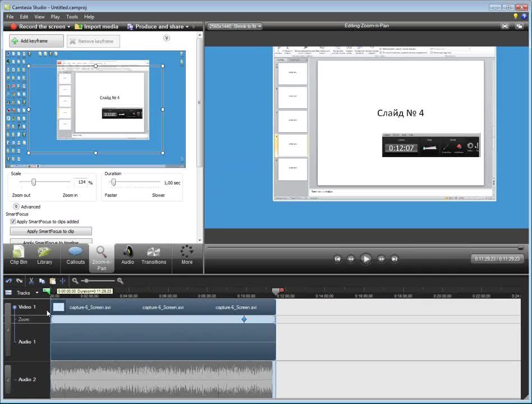Click the Scale slider handle
Image resolution: width=532 pixels, height=404 pixels.
tap(34, 182)
